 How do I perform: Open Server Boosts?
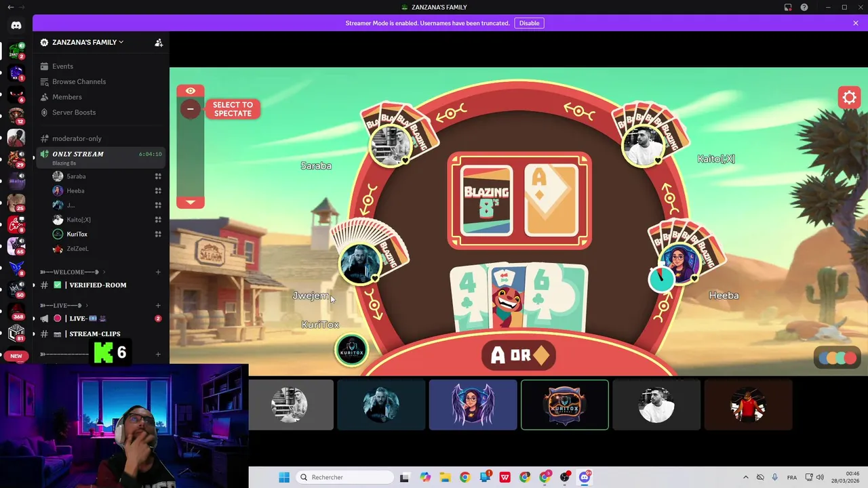[x=74, y=113]
